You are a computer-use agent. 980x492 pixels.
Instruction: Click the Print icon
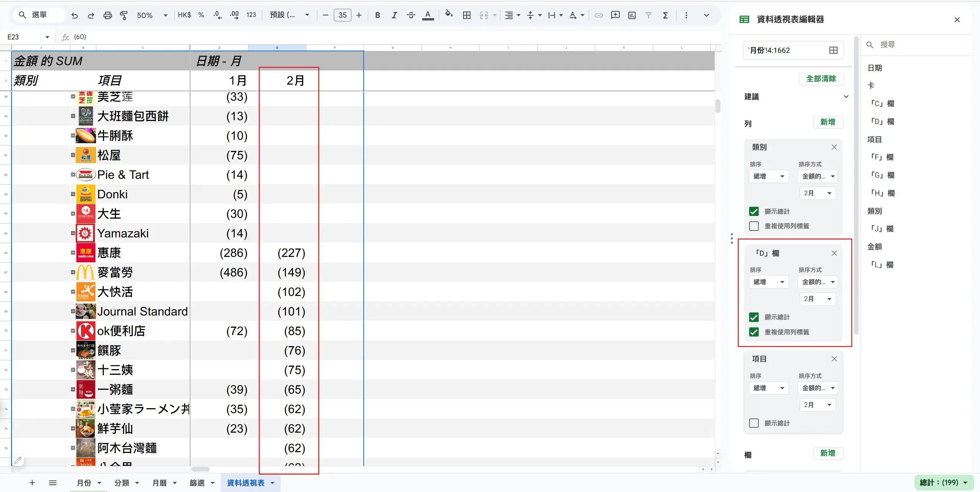tap(108, 15)
